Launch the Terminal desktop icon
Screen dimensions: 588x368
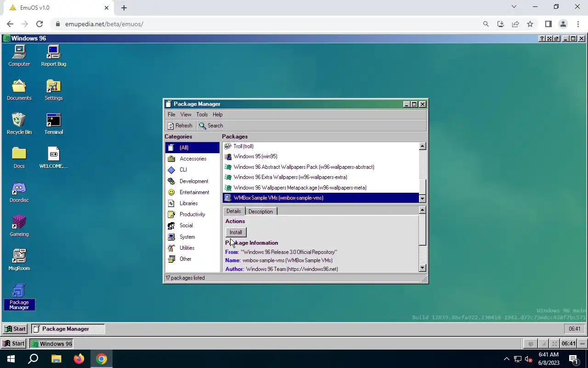tap(54, 124)
